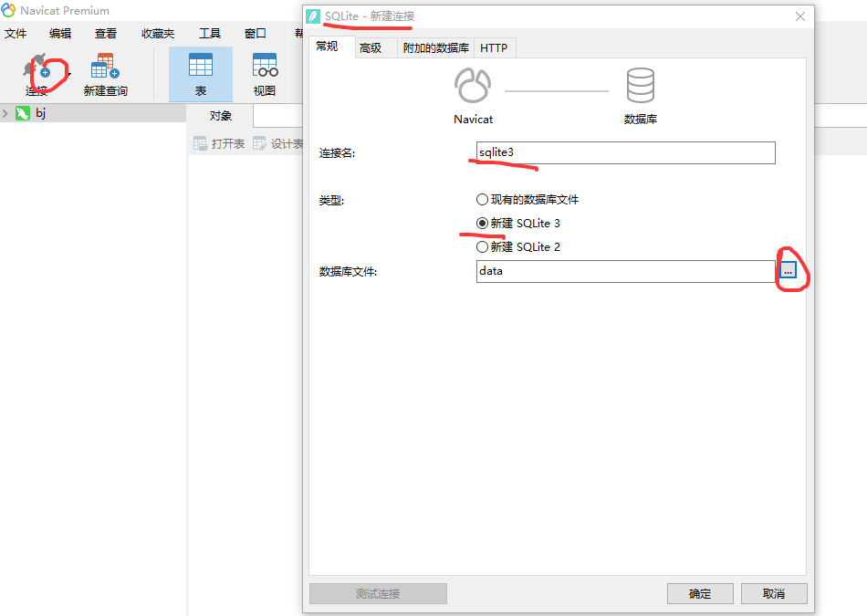Switch to the 常规 tab

pos(332,47)
